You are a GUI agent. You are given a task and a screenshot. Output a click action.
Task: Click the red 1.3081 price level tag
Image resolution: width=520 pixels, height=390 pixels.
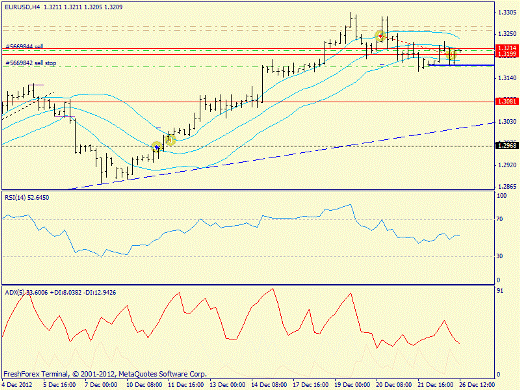pos(507,101)
